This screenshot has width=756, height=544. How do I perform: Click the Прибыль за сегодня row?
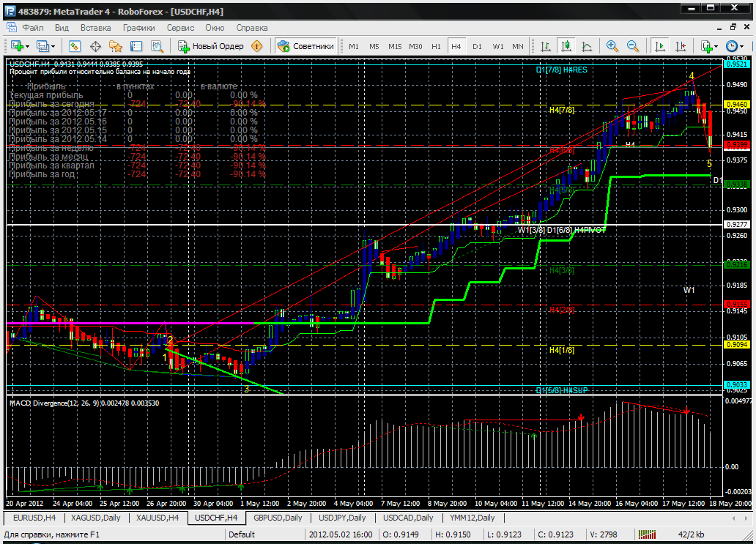click(138, 103)
